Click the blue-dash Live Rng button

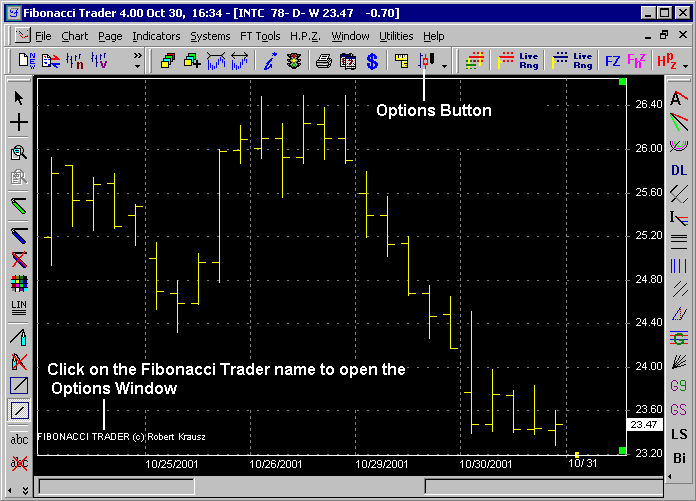click(x=572, y=60)
